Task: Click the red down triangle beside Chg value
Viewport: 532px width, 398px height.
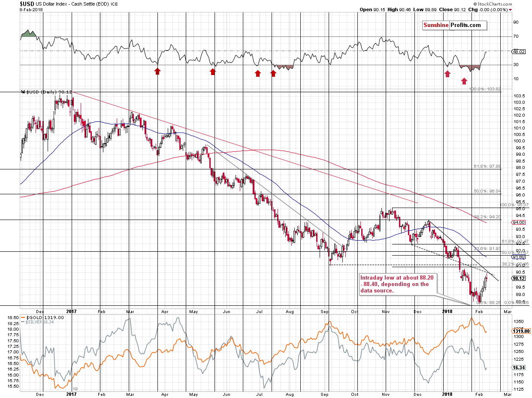Action: pos(510,9)
